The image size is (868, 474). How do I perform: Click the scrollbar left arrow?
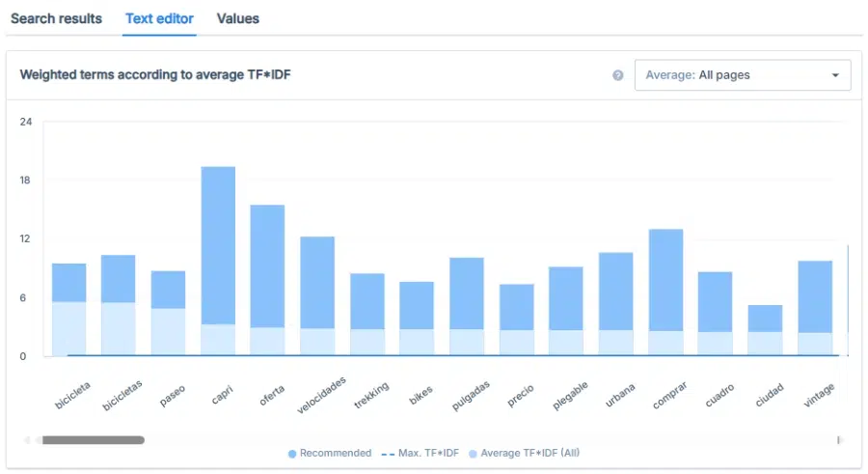coord(27,440)
